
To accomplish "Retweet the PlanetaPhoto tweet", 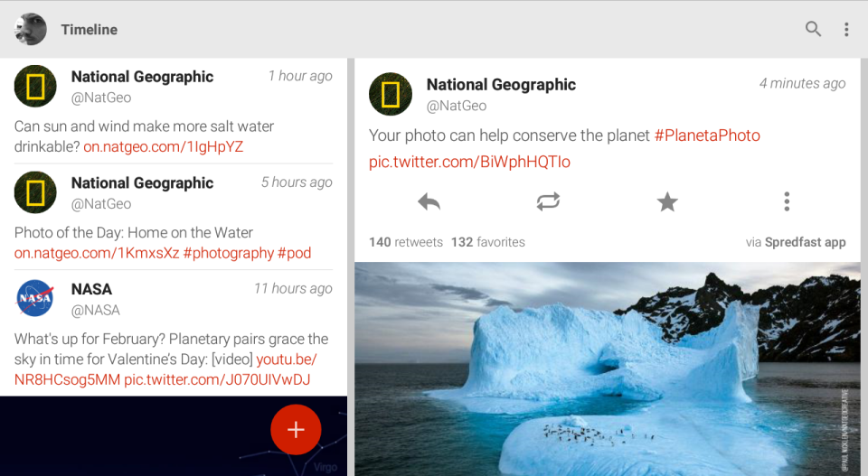I will (x=548, y=201).
